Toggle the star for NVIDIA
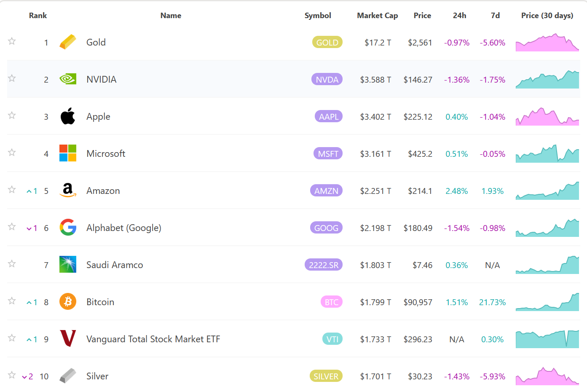The image size is (587, 392). coord(12,78)
